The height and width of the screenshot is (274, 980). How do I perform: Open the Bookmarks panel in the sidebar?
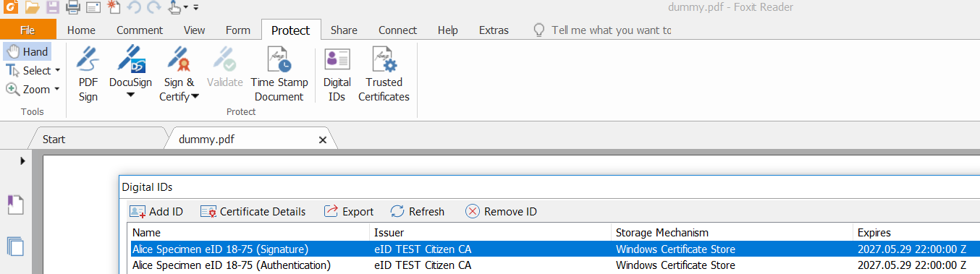16,205
